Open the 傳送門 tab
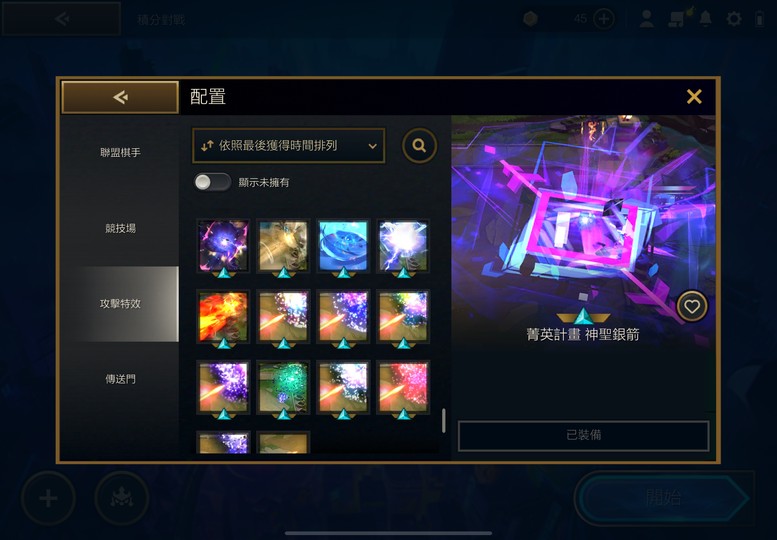The image size is (777, 540). 120,379
